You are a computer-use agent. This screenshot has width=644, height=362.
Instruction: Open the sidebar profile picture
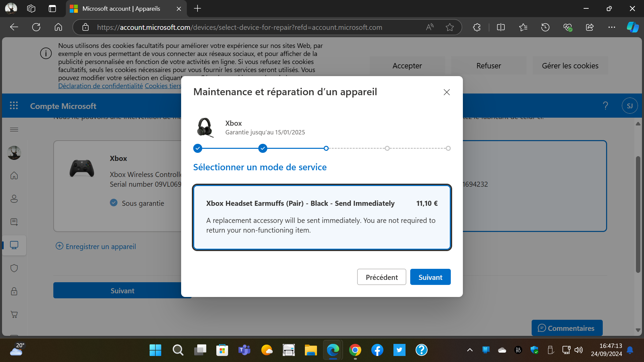coord(14,153)
